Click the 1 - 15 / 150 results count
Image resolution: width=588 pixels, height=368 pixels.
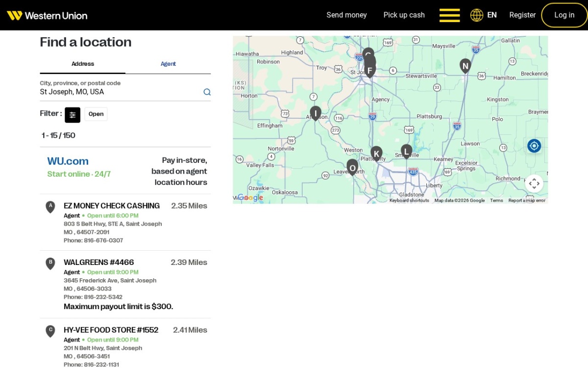pos(58,135)
